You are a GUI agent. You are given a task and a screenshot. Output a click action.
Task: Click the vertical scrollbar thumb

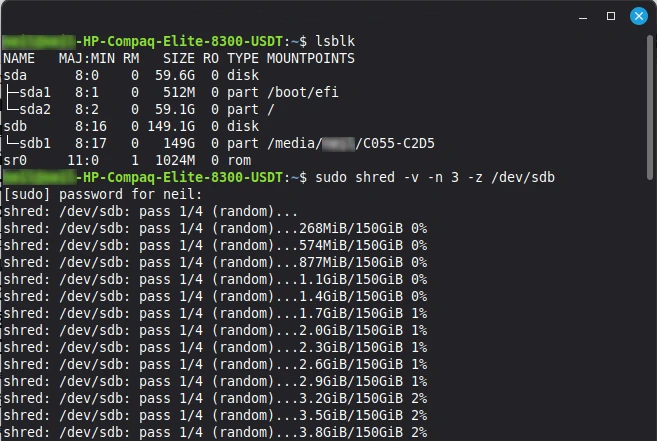coord(650,108)
